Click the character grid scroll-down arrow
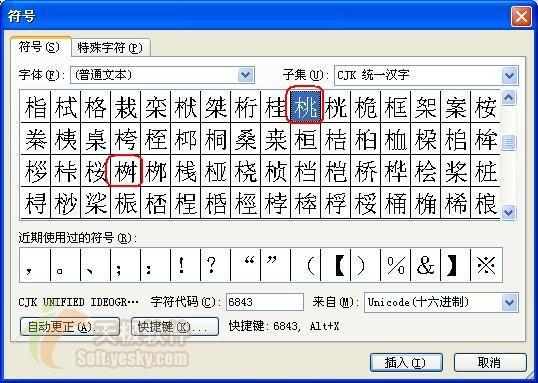Screen dimensions: 538x383 click(x=509, y=212)
